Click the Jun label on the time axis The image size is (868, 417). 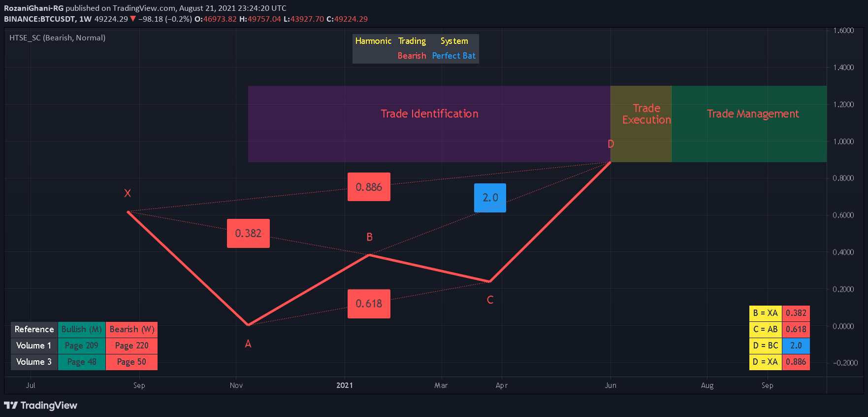(x=611, y=385)
